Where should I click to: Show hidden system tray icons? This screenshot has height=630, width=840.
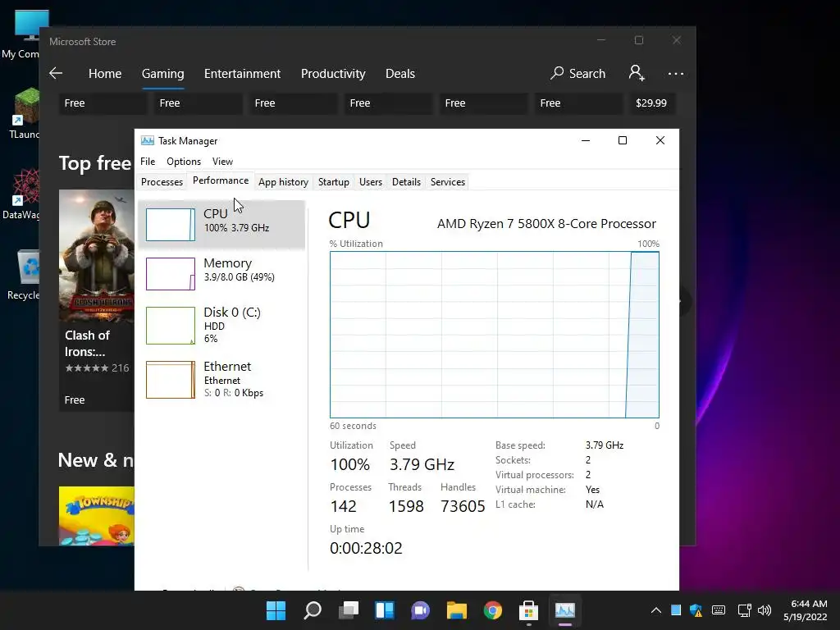(655, 610)
